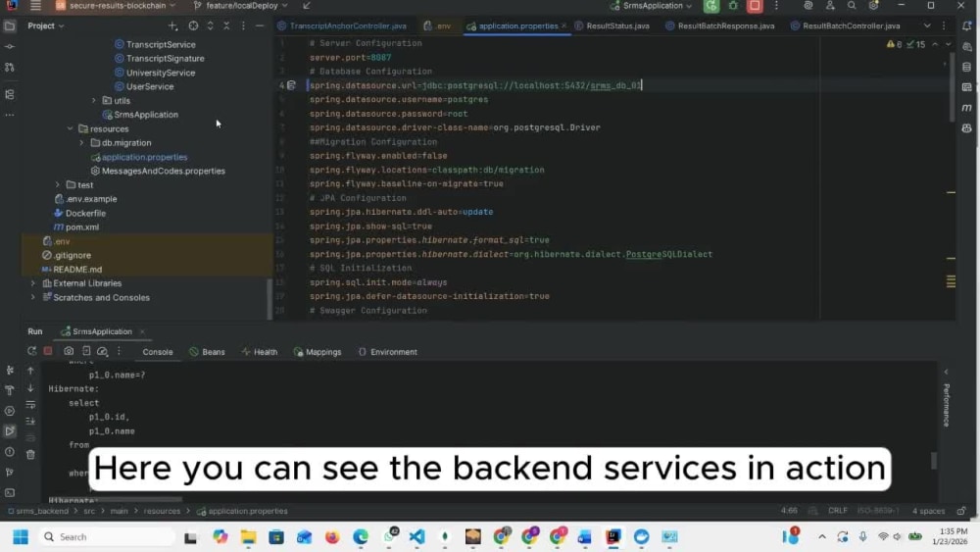Viewport: 980px width, 552px height.
Task: Stop the running application with the red button
Action: 755,6
